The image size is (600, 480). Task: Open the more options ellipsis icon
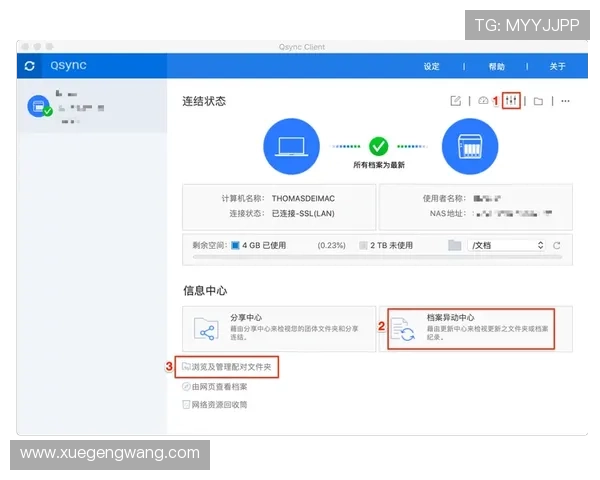pos(565,101)
